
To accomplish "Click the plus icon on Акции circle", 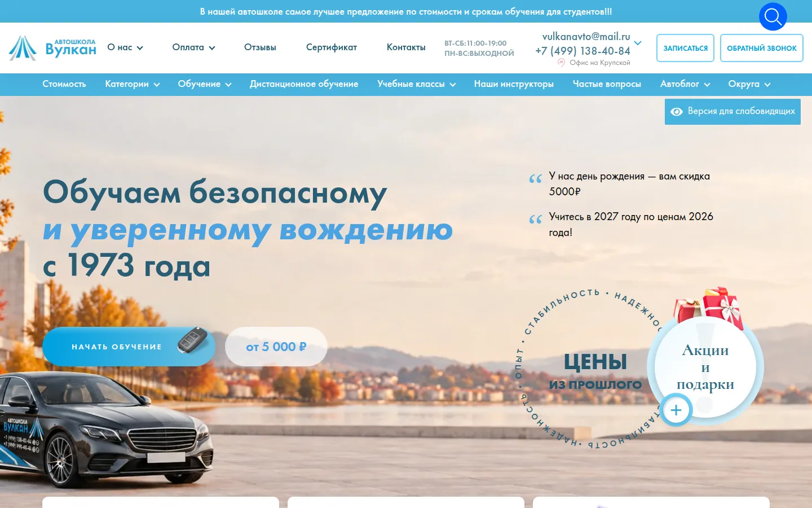I will tap(676, 410).
